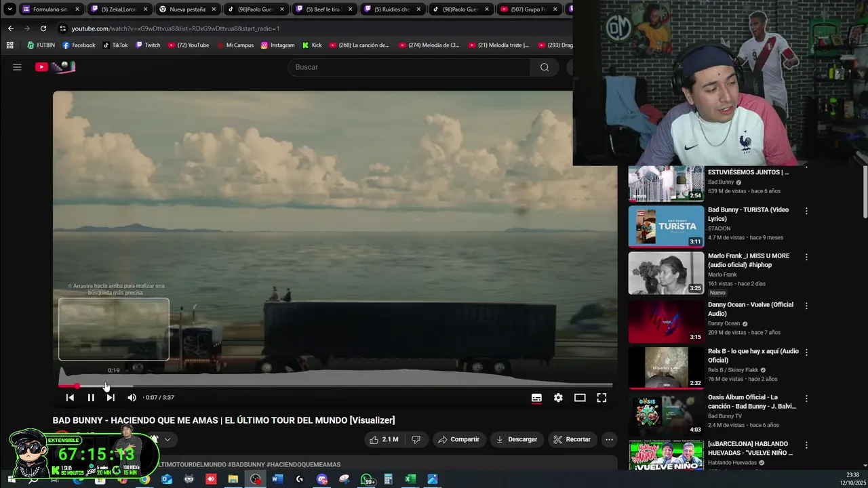Pause the playing video
This screenshot has height=488, width=868.
(90, 398)
